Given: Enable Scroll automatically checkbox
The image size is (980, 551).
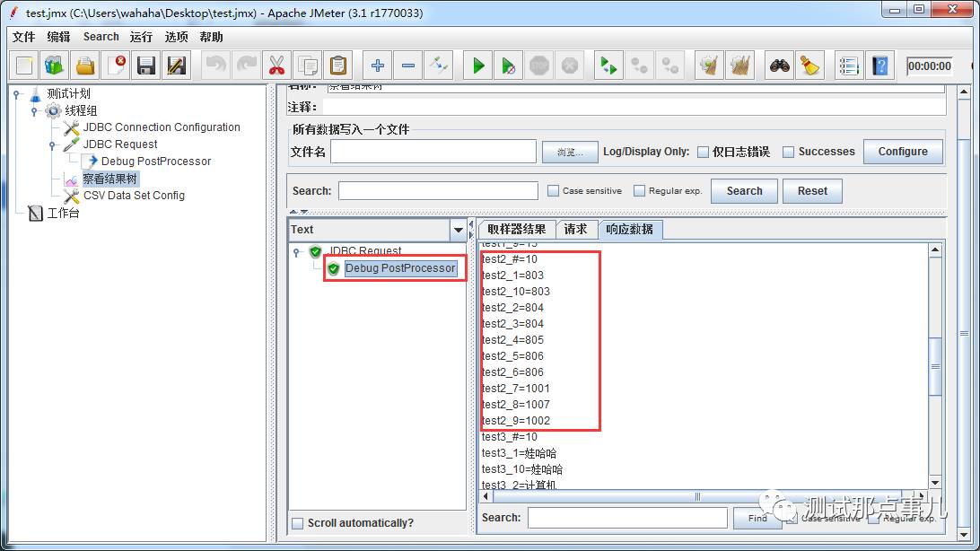Looking at the screenshot, I should (298, 523).
